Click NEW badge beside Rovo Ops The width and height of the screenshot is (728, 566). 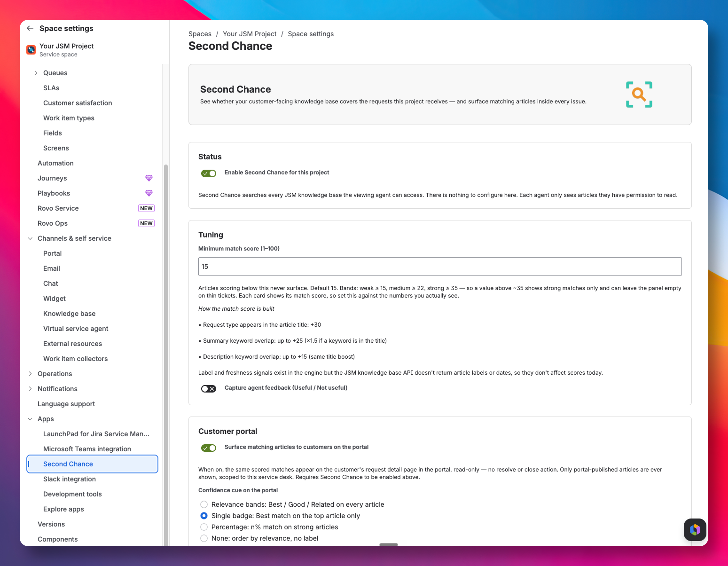point(146,223)
